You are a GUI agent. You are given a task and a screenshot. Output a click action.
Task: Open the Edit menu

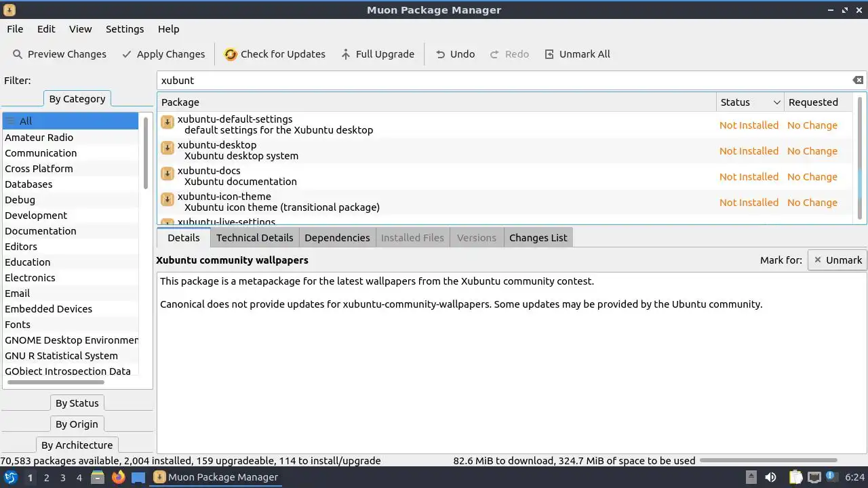(x=46, y=29)
